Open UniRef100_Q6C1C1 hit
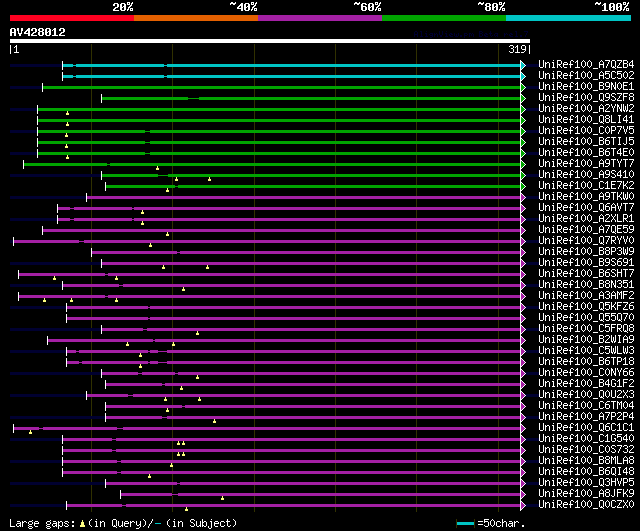Image resolution: width=640 pixels, height=531 pixels. click(x=586, y=428)
